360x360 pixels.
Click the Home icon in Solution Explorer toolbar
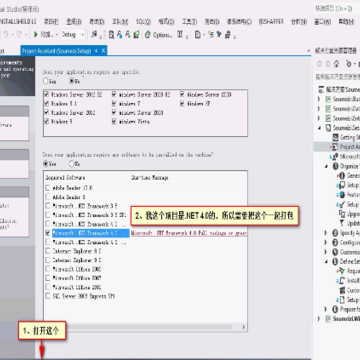click(337, 63)
